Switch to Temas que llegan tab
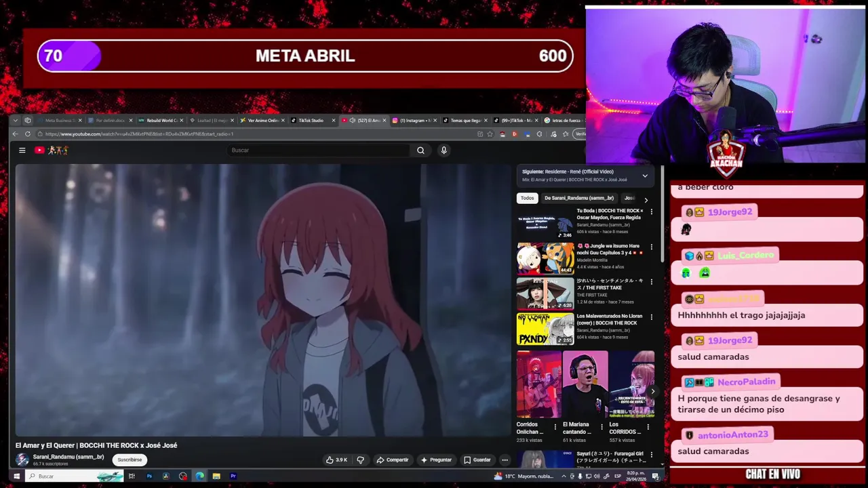The width and height of the screenshot is (868, 488). click(465, 121)
